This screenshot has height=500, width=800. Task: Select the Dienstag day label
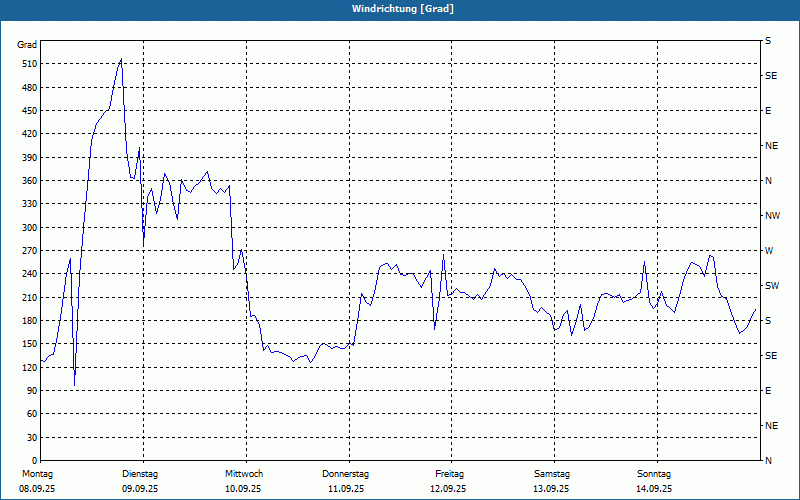pos(140,474)
